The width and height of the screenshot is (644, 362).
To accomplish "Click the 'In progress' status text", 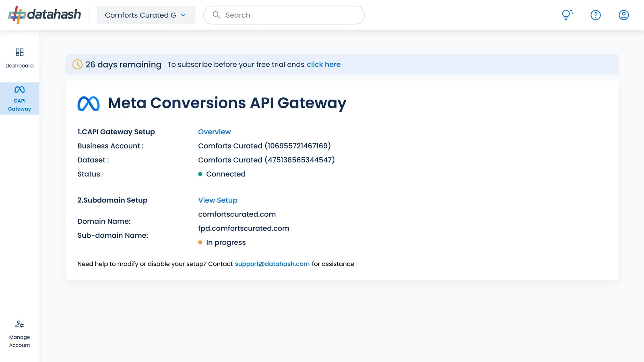I will click(x=226, y=243).
